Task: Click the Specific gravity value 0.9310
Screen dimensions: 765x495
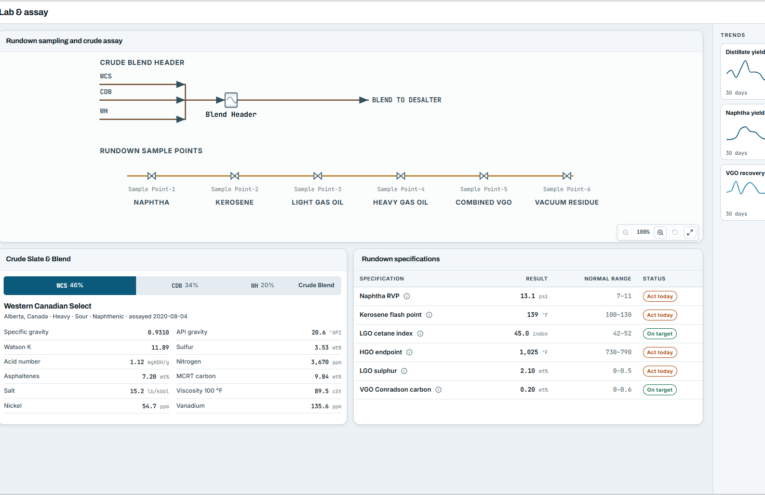Action: click(158, 333)
